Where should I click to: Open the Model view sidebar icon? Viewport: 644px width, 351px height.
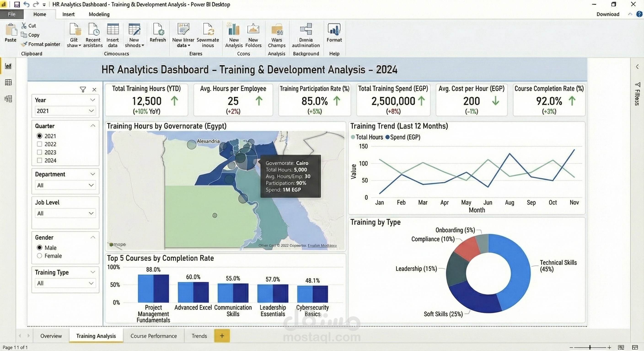(x=8, y=99)
